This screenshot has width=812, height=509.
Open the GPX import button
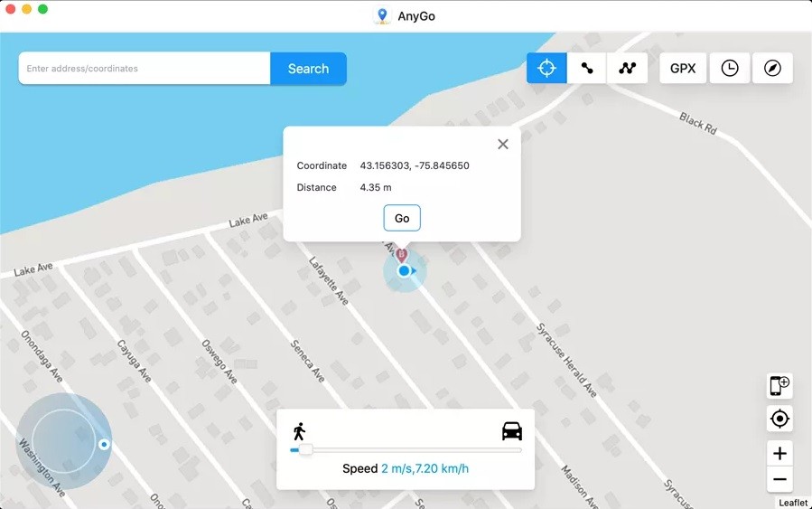[x=683, y=68]
